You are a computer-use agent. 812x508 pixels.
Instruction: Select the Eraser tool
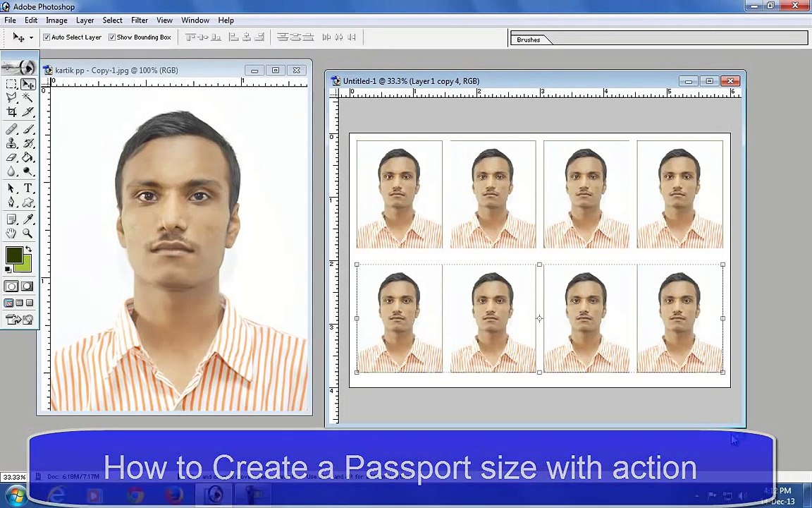11,157
